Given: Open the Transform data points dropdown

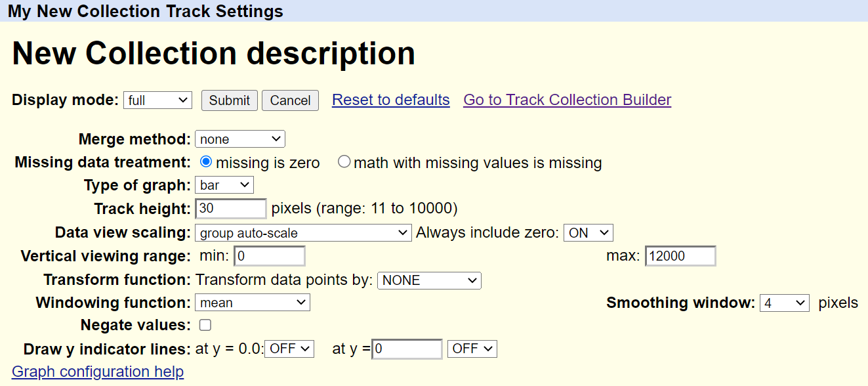Looking at the screenshot, I should point(429,280).
